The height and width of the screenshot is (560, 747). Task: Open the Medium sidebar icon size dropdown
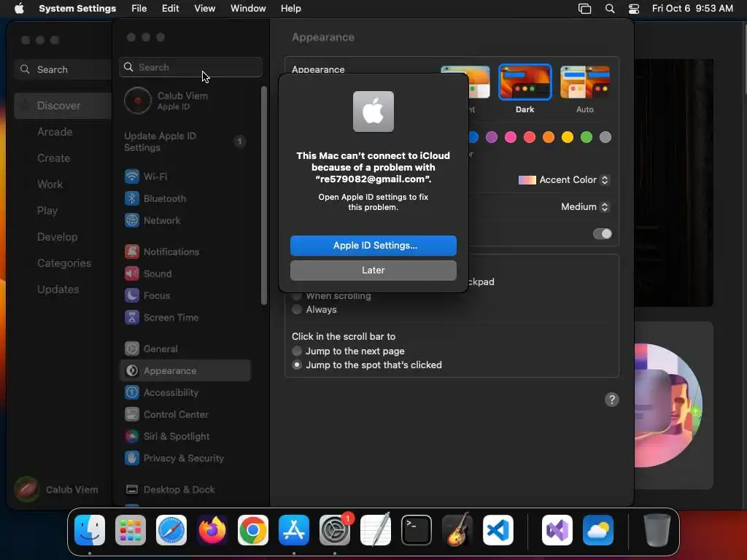[585, 206]
